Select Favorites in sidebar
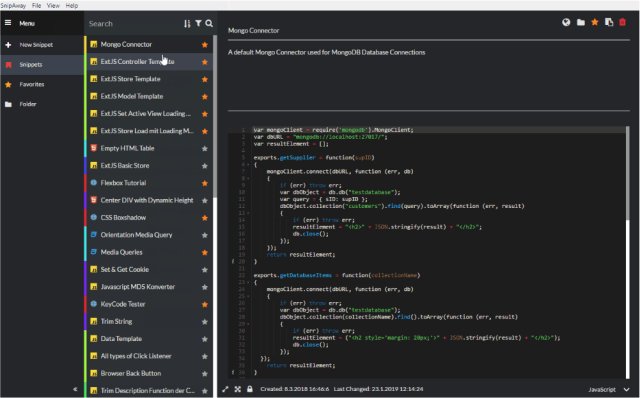The image size is (640, 398). (x=42, y=84)
